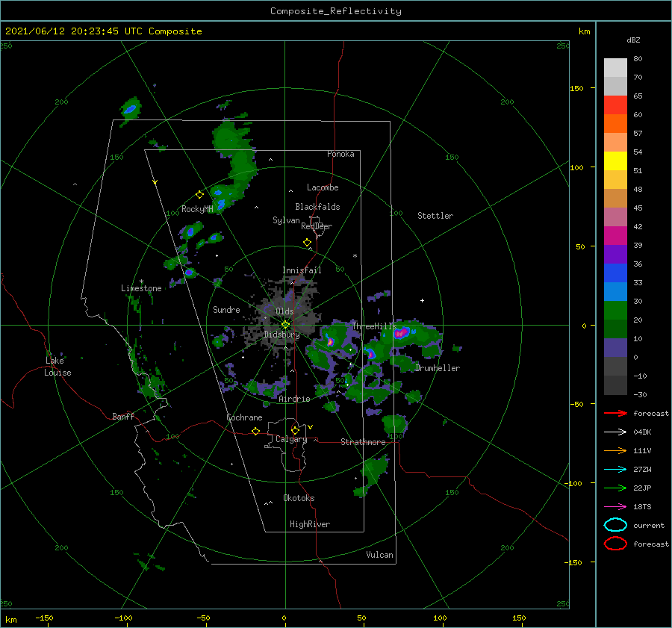This screenshot has width=672, height=628.
Task: Click the Lake Louise label
Action: 57,367
